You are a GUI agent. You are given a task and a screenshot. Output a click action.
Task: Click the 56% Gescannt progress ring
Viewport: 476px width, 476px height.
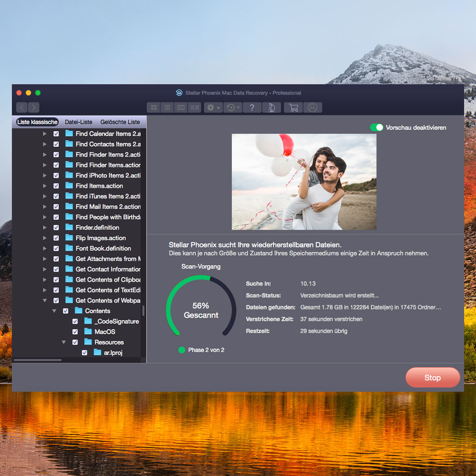(201, 306)
